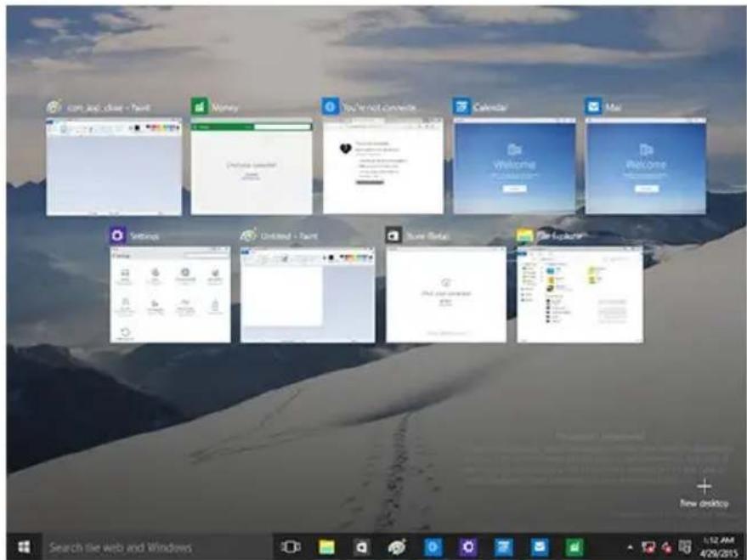Screen dimensions: 747x560
Task: Select the Store (Beta) window thumbnail
Action: pyautogui.click(x=446, y=295)
